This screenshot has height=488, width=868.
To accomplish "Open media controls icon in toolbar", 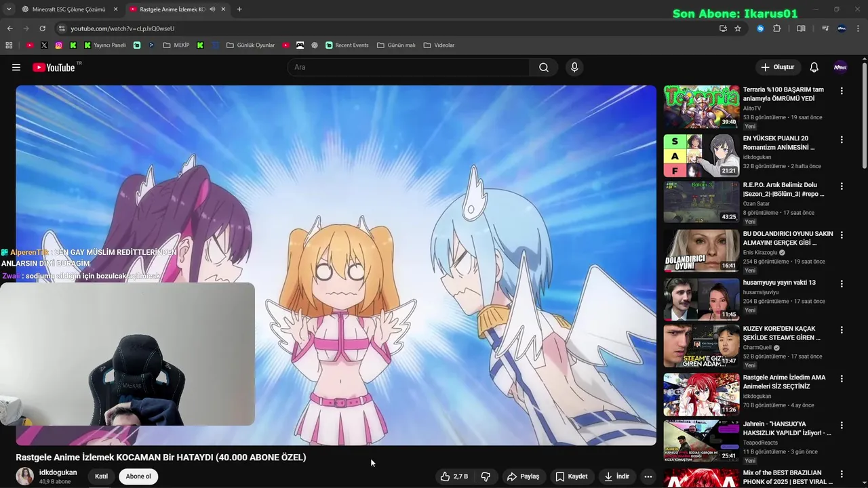I will point(825,28).
